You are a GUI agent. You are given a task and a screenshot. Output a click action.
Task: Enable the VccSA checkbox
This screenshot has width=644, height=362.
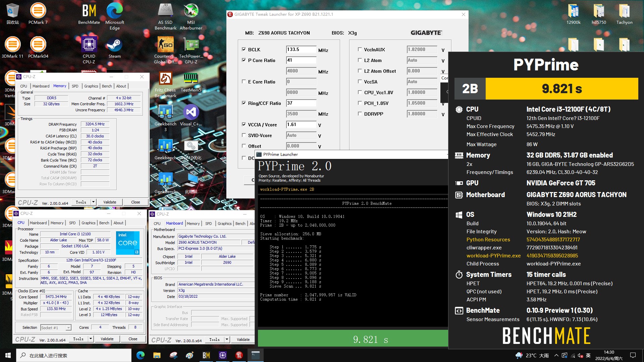360,81
